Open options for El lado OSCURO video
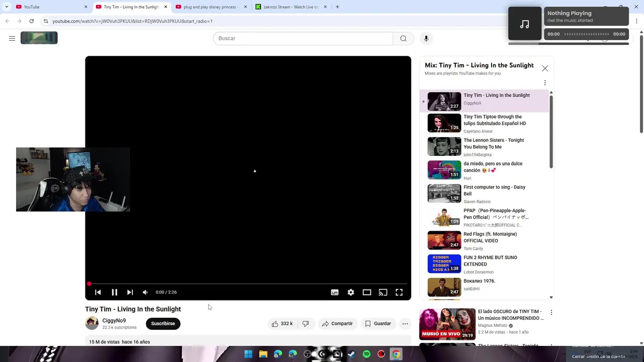This screenshot has height=362, width=644. tap(551, 312)
